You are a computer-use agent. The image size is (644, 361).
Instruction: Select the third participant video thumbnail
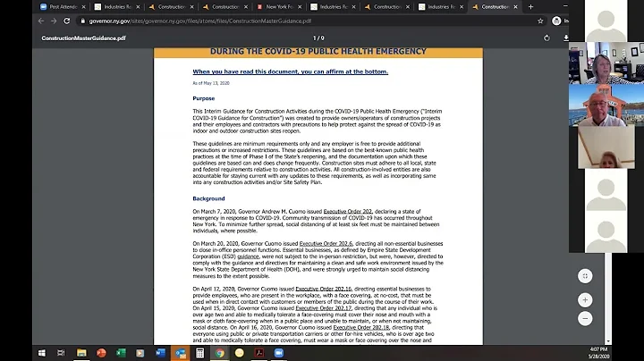[x=606, y=147]
